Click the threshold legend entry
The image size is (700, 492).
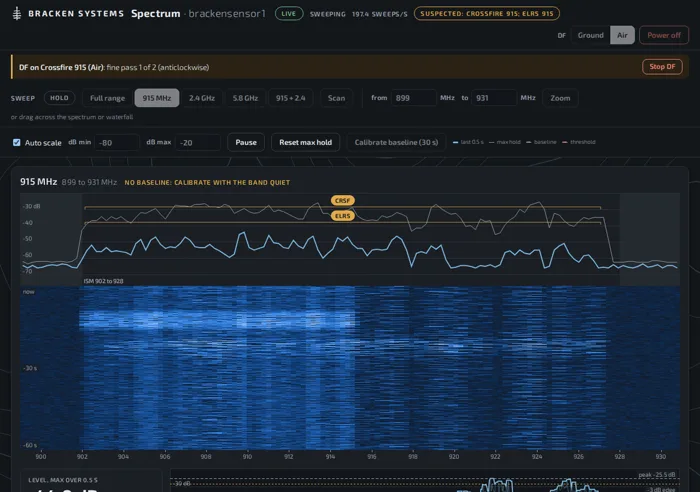pyautogui.click(x=579, y=142)
